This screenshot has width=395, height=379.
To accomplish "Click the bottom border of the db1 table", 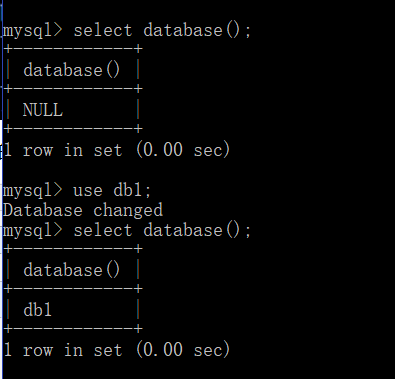I will coord(73,329).
